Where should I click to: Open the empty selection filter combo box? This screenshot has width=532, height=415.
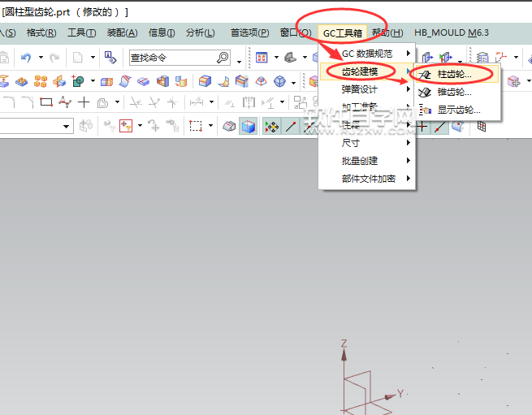(37, 126)
